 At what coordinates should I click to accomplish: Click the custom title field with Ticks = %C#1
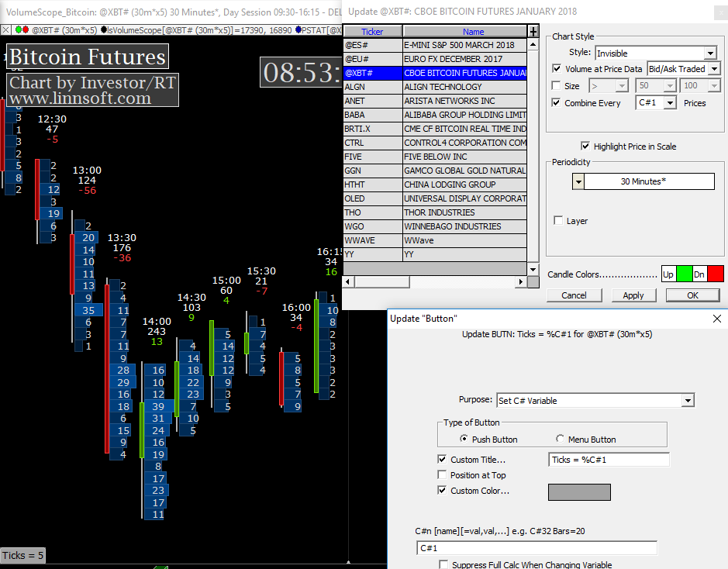pos(609,460)
